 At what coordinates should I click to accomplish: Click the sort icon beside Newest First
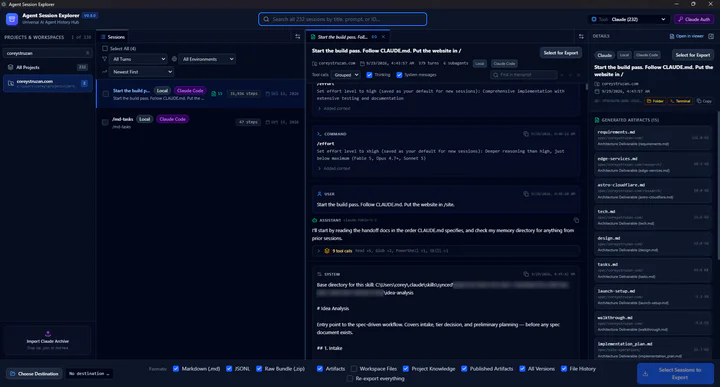click(x=105, y=72)
